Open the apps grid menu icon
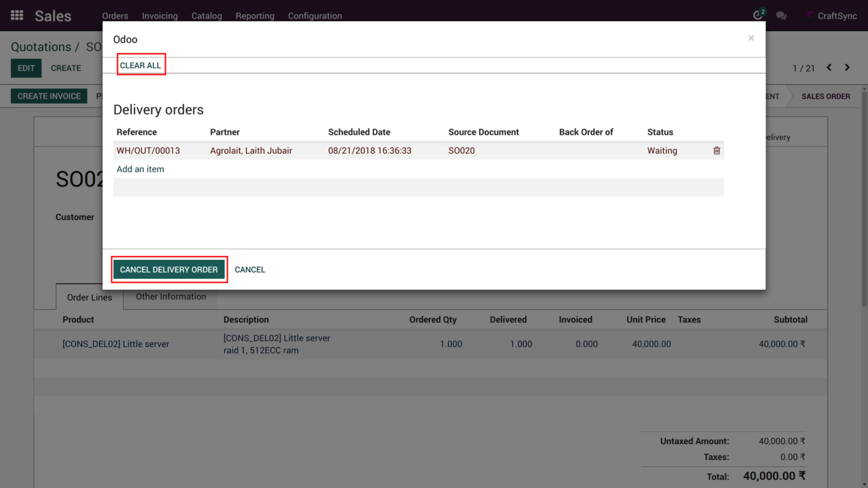Image resolution: width=868 pixels, height=488 pixels. click(17, 15)
